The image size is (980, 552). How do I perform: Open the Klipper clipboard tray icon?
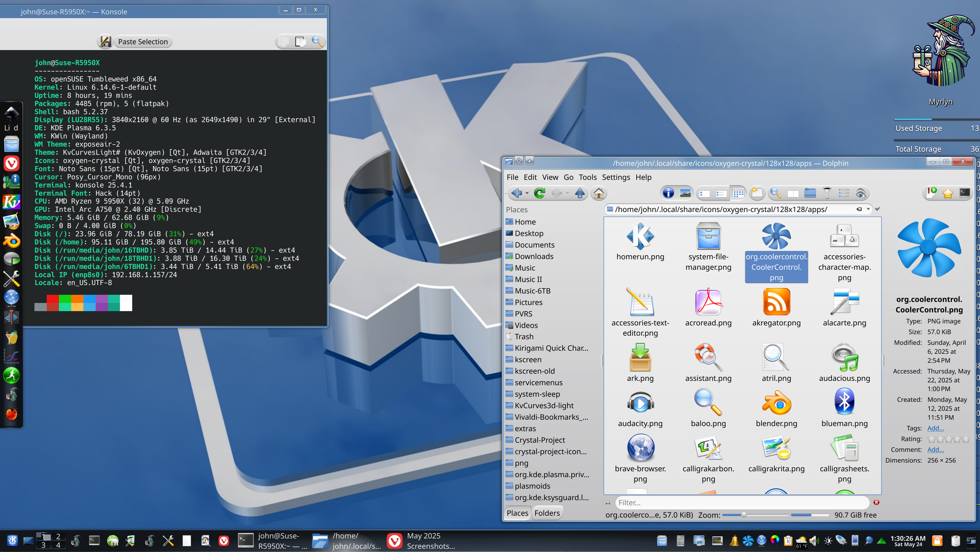[788, 541]
